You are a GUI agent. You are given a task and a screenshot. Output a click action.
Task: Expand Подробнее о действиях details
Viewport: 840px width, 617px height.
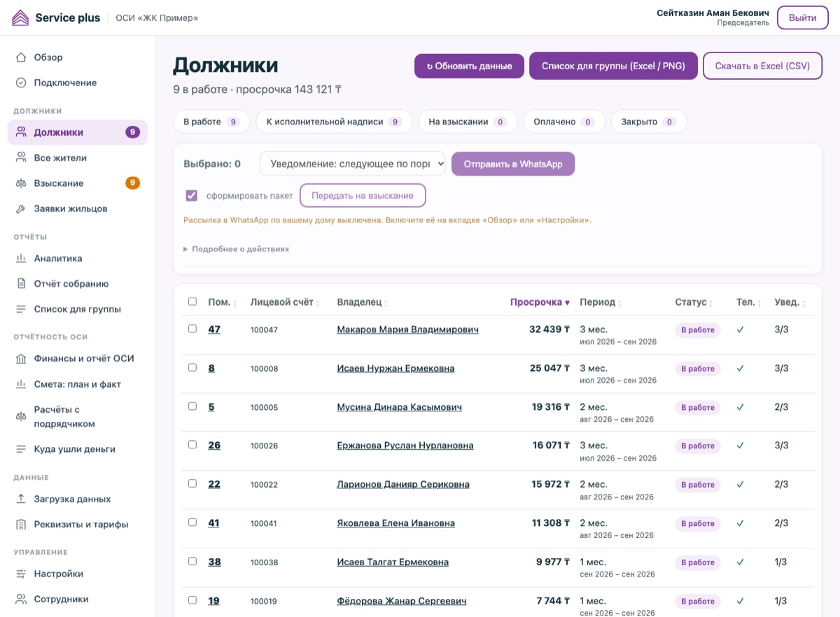point(236,249)
